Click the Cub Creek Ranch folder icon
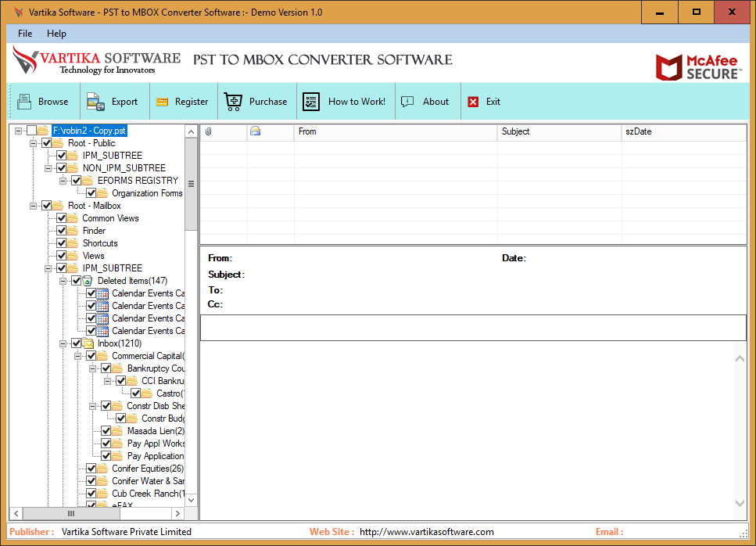 [x=102, y=494]
